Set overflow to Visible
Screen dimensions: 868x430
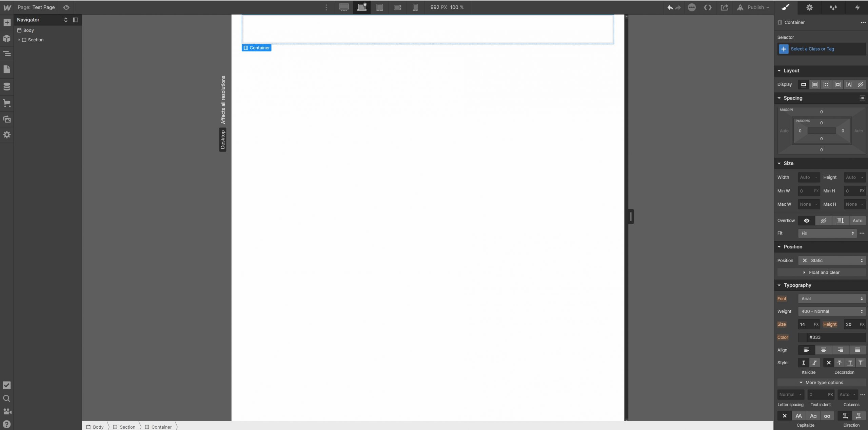(x=807, y=221)
